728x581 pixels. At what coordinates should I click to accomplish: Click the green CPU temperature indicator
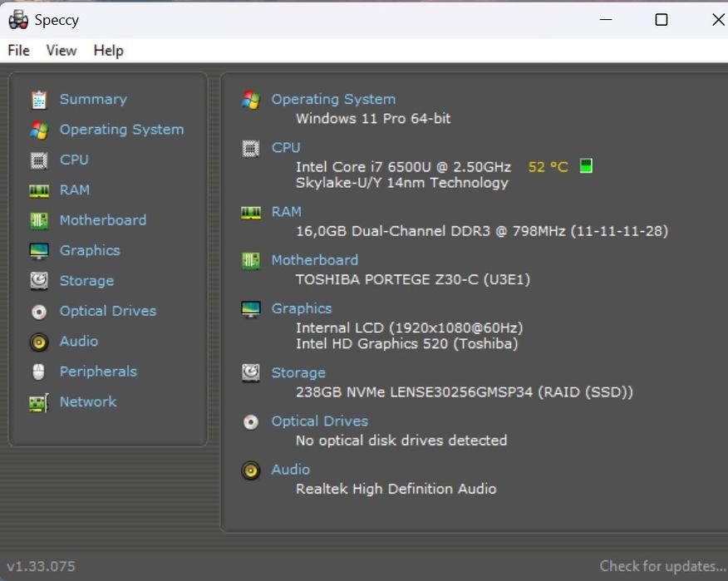click(587, 165)
